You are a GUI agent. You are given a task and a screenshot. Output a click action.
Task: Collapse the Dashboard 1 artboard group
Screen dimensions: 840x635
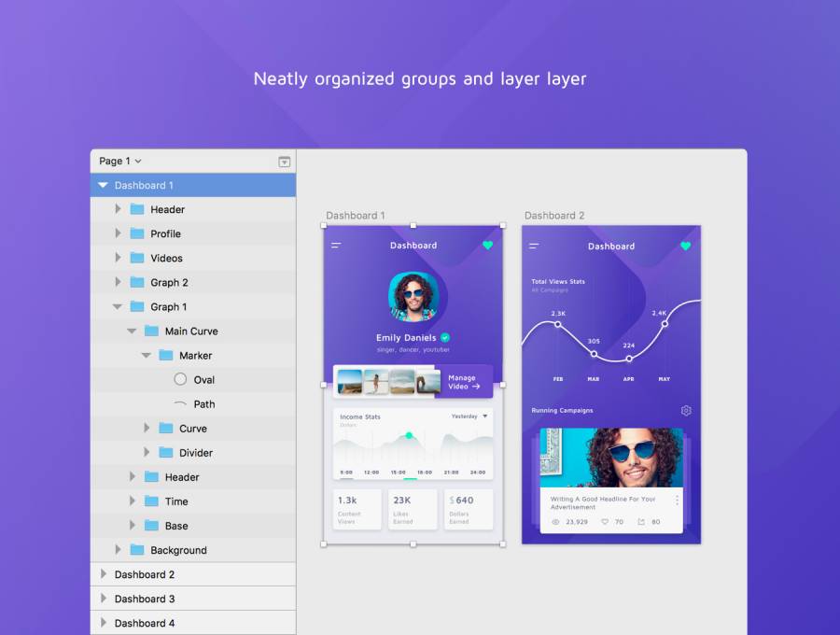click(x=103, y=186)
